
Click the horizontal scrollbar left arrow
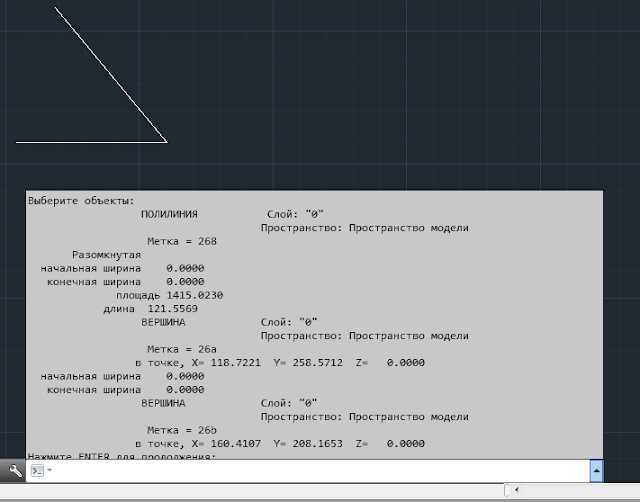click(516, 490)
